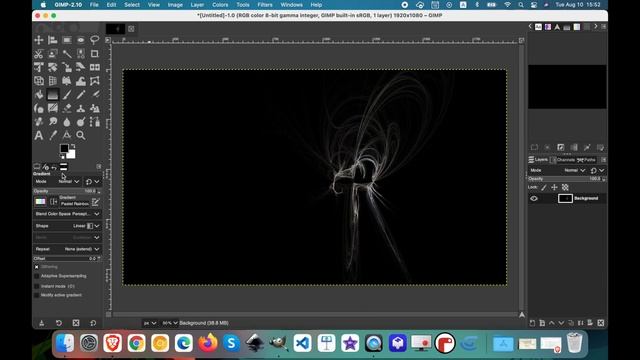Open the gradient tool Mode dropdown
The width and height of the screenshot is (640, 360).
[57, 181]
